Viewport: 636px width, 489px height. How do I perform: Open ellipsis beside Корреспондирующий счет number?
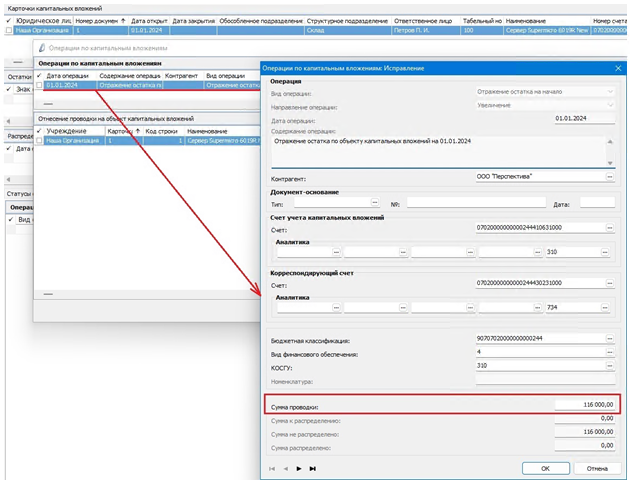pos(609,283)
